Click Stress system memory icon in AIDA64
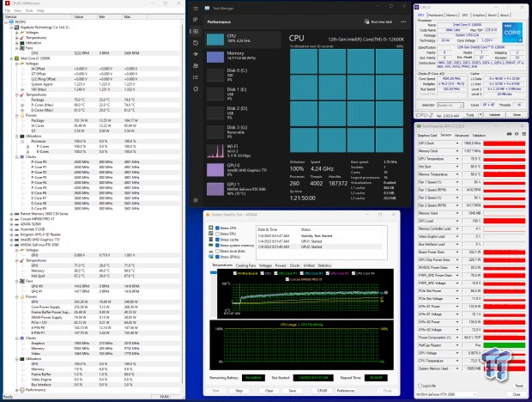Image resolution: width=532 pixels, height=402 pixels. 211,245
